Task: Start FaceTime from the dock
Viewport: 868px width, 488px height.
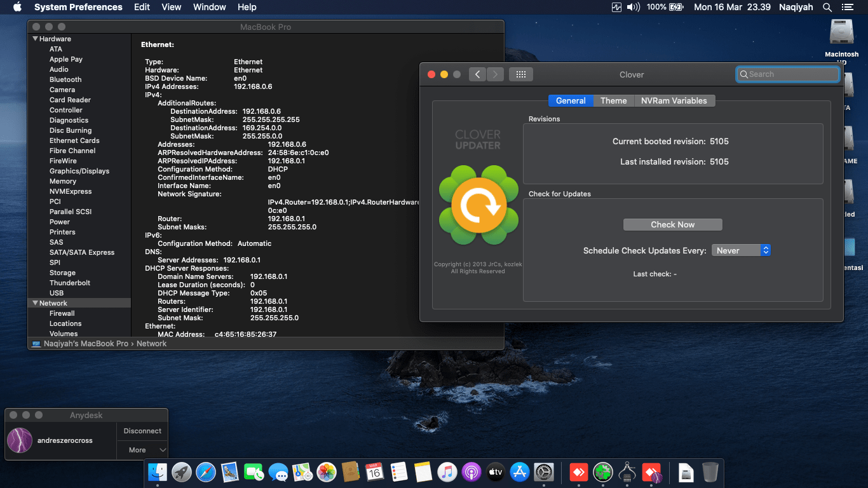Action: pyautogui.click(x=254, y=472)
